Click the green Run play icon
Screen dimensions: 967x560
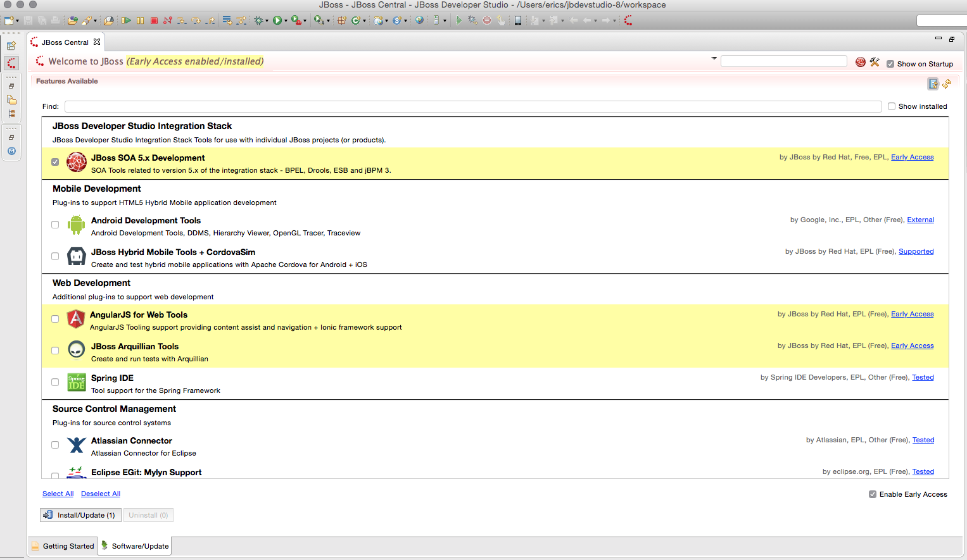point(277,20)
